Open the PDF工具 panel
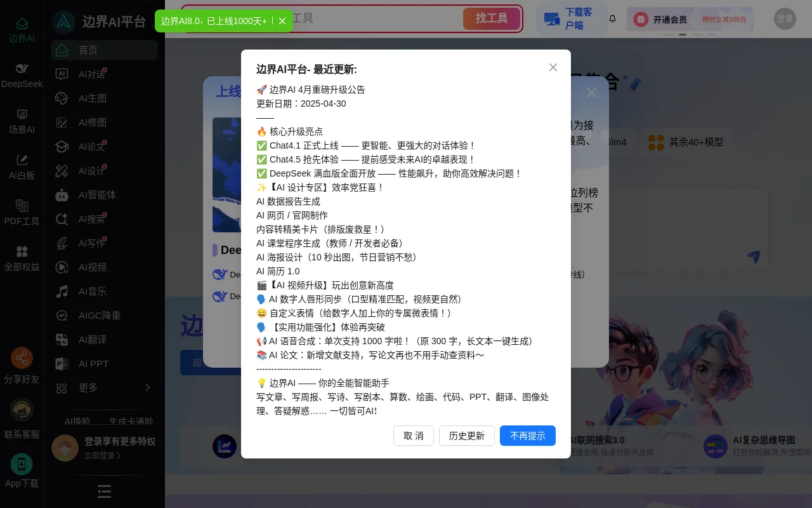The height and width of the screenshot is (508, 812). click(22, 211)
